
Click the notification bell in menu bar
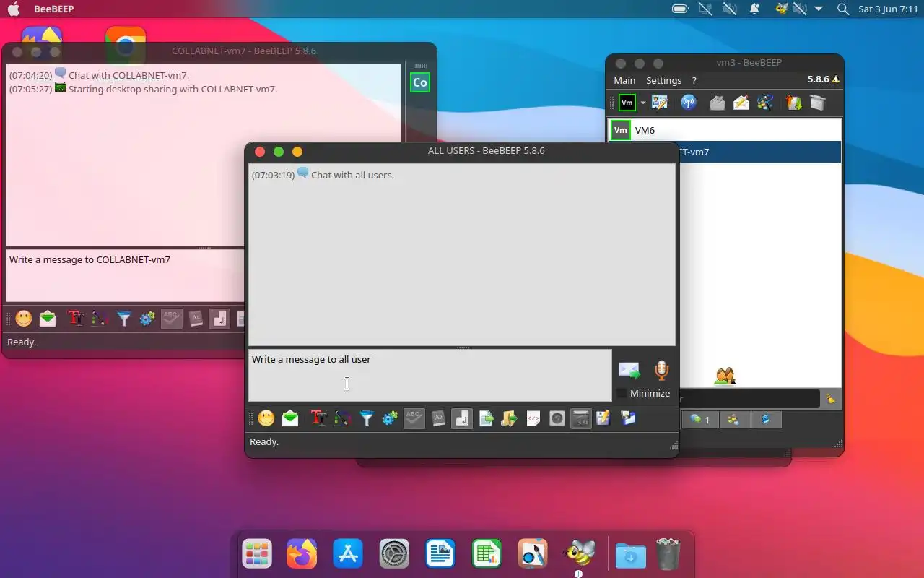tap(754, 9)
